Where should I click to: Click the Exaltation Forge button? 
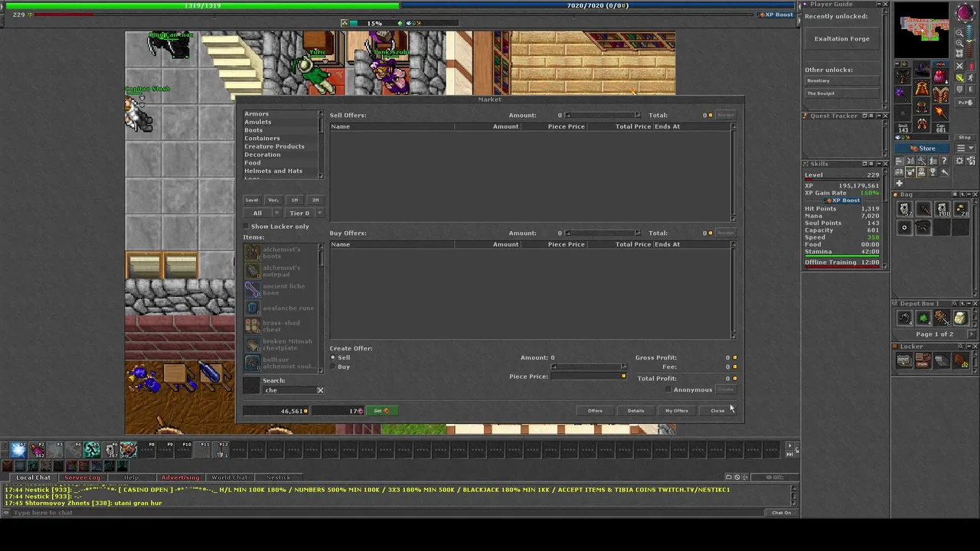point(841,38)
